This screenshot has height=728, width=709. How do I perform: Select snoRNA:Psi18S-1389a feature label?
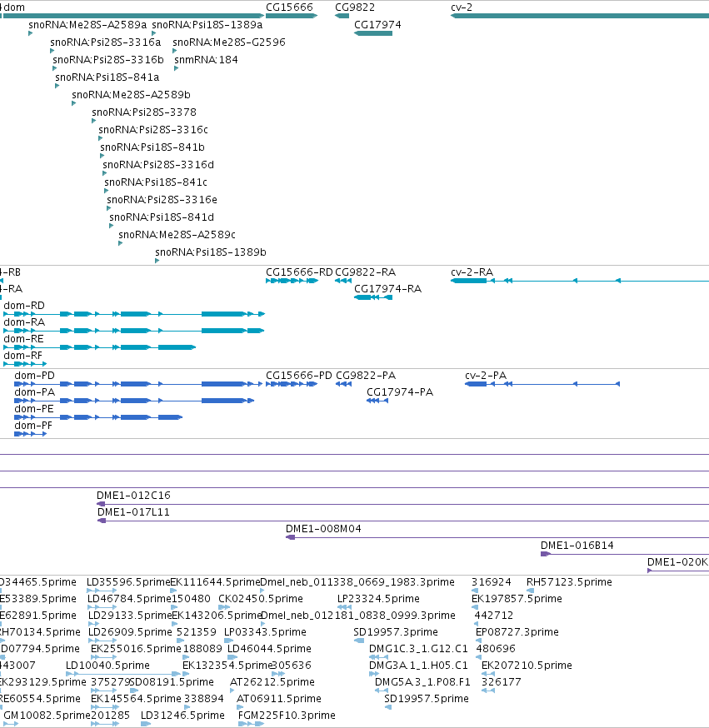(x=207, y=25)
